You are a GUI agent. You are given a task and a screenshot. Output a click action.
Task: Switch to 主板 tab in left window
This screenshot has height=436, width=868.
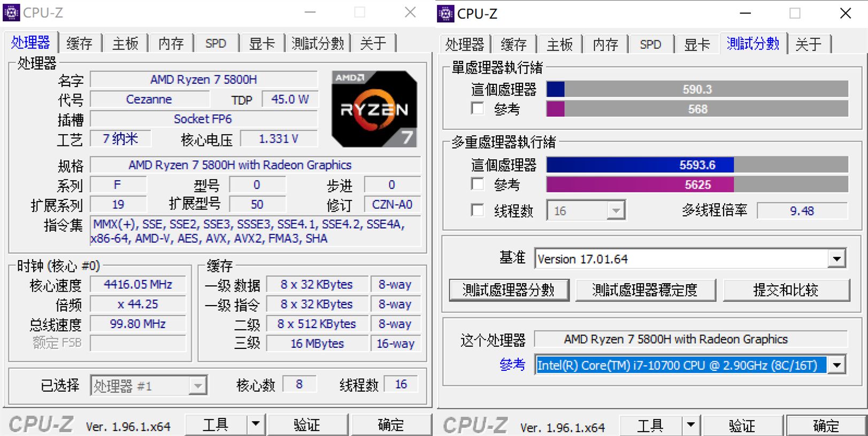point(125,43)
